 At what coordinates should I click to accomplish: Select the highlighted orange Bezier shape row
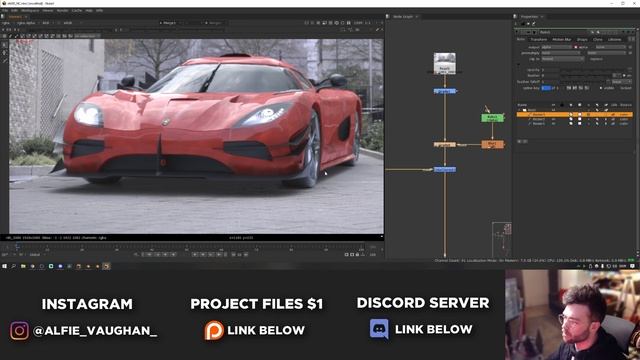[x=574, y=115]
